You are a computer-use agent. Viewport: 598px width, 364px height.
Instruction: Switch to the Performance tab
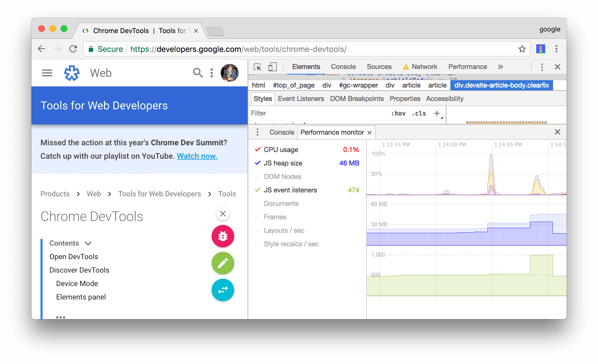coord(467,67)
